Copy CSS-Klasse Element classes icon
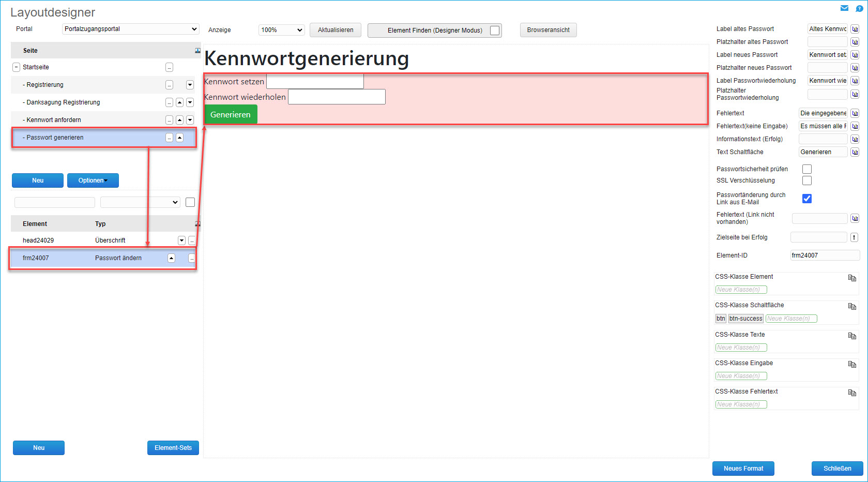Image resolution: width=868 pixels, height=482 pixels. pyautogui.click(x=852, y=278)
